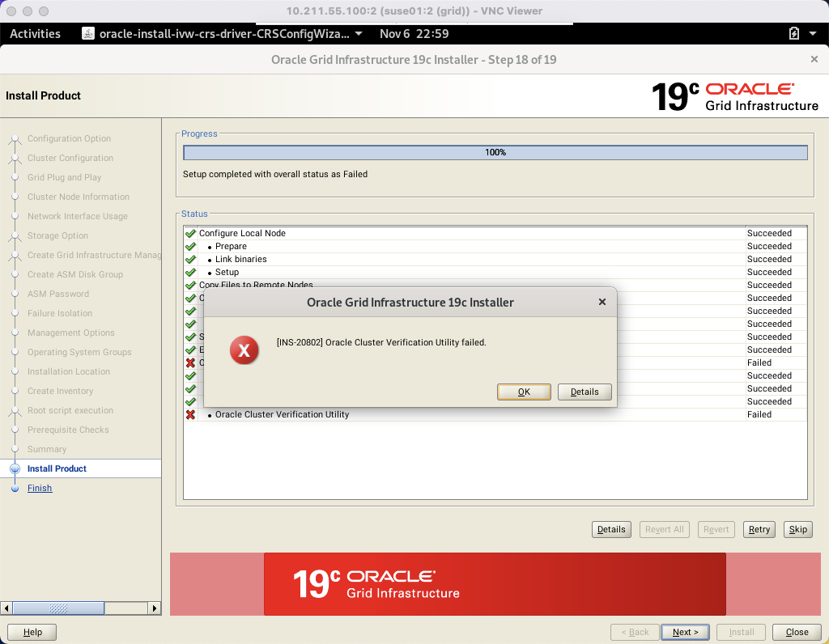Click the Oracle 19c logo in the header
The image size is (829, 644).
tap(734, 96)
